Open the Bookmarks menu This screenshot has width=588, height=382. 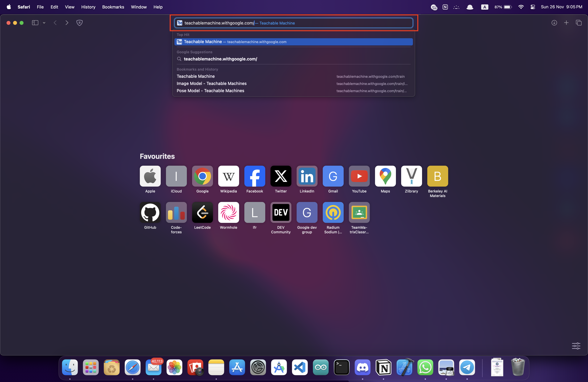113,7
